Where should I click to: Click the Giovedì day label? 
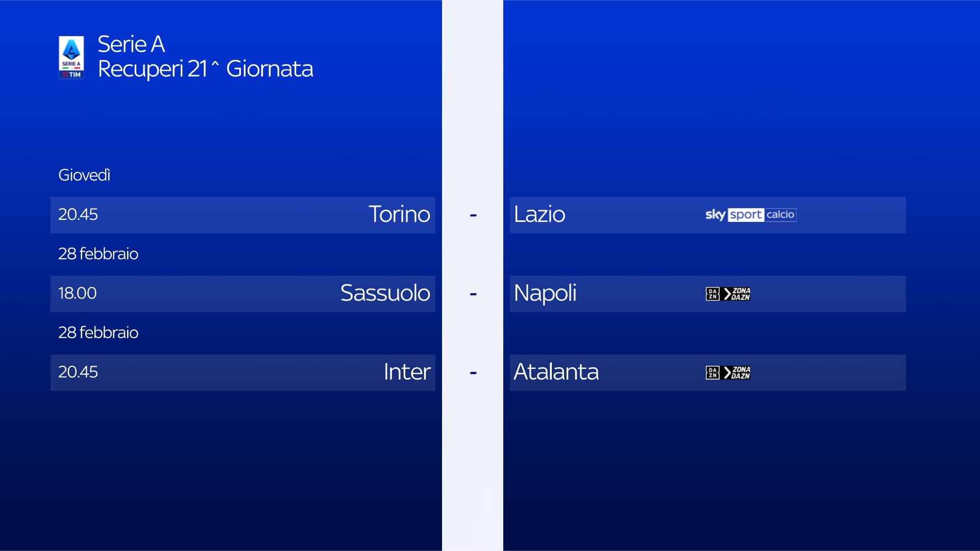[84, 175]
